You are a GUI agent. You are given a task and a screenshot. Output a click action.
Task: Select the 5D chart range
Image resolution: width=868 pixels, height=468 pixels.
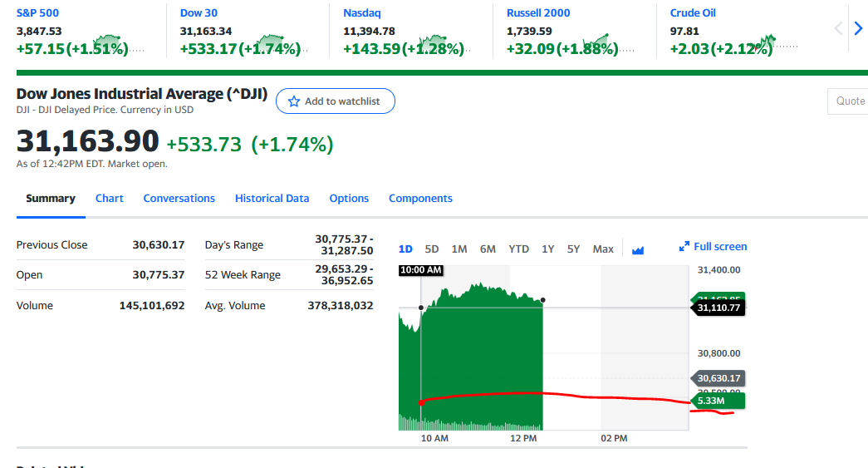click(432, 249)
